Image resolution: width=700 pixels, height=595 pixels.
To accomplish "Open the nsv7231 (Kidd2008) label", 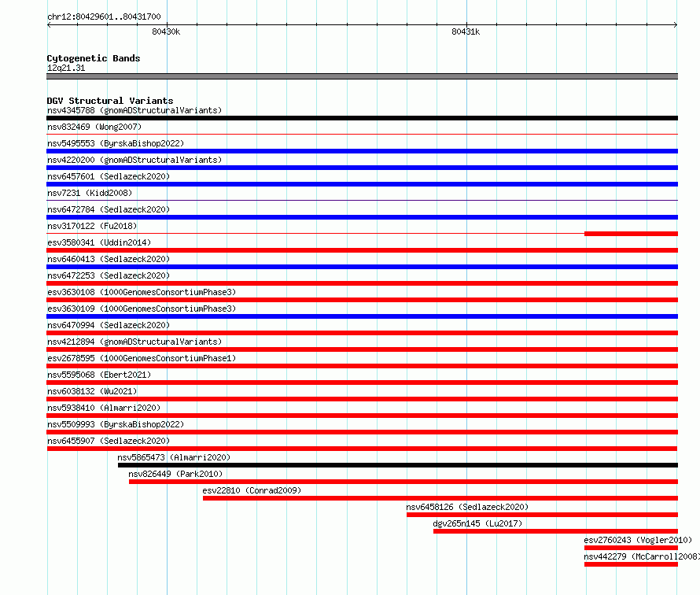I will click(90, 193).
